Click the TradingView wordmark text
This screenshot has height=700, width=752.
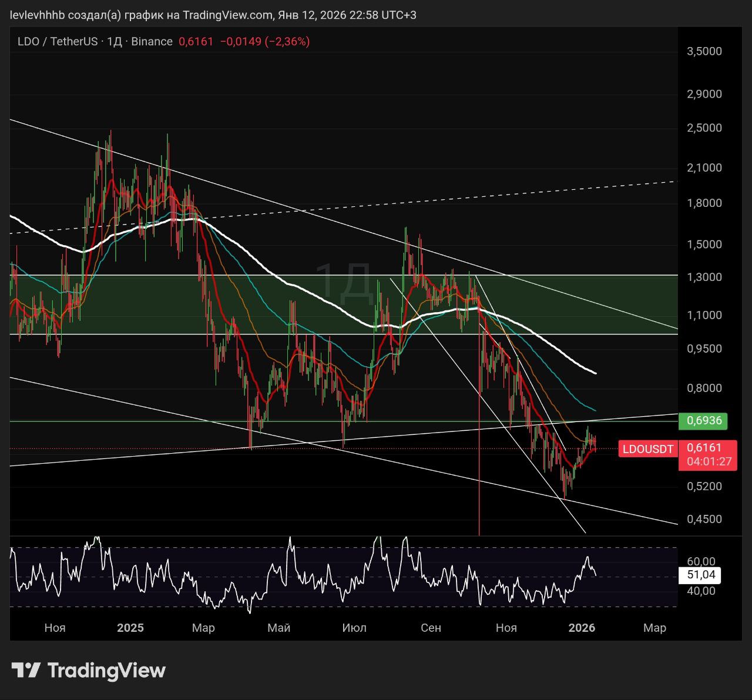pos(106,670)
